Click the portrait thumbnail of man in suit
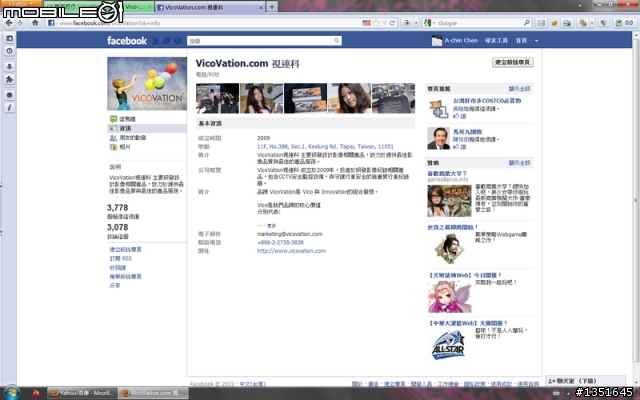The height and width of the screenshot is (400, 640). point(438,138)
